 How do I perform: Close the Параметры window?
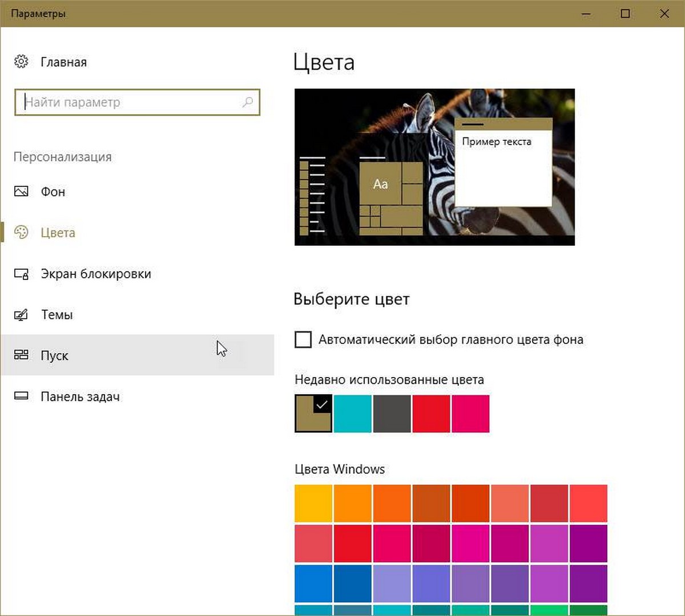coord(664,14)
